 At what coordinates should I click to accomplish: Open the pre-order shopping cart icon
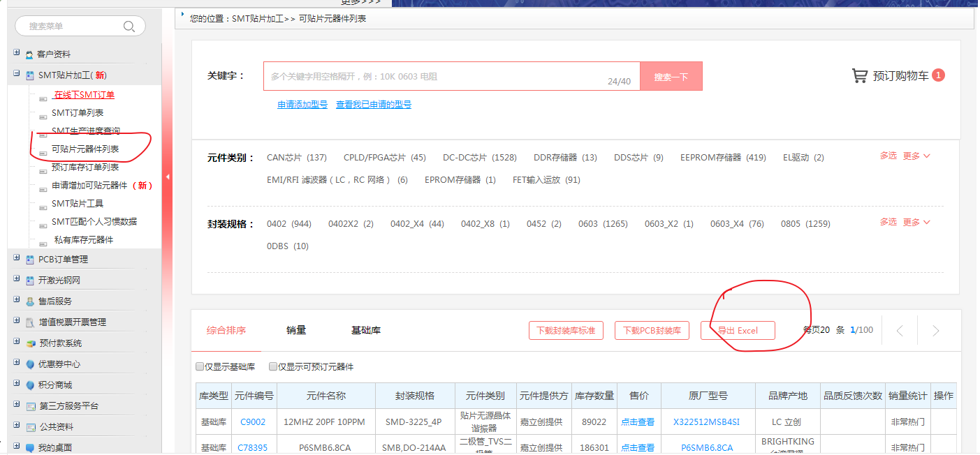[x=860, y=75]
